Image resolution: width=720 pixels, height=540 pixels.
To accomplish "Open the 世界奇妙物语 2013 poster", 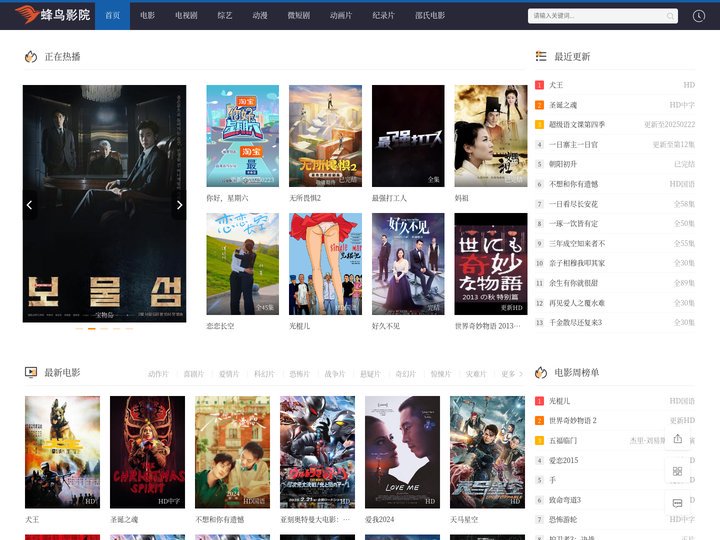I will [491, 264].
